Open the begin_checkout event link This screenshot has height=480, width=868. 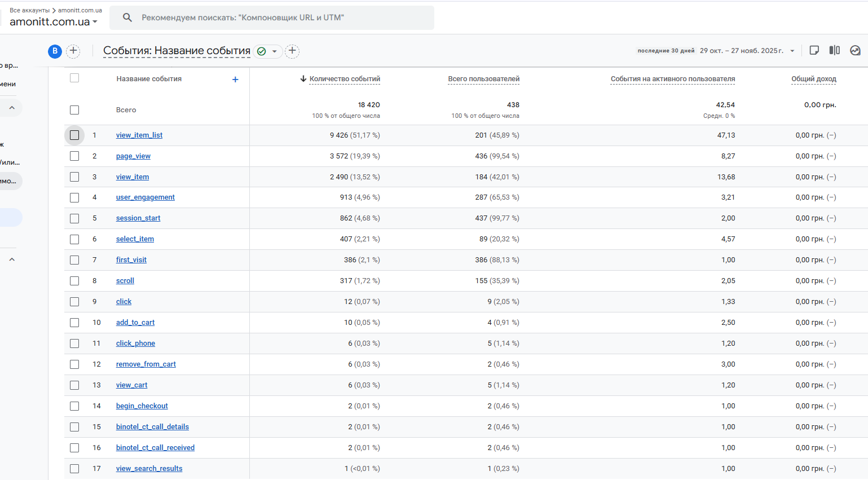click(142, 406)
